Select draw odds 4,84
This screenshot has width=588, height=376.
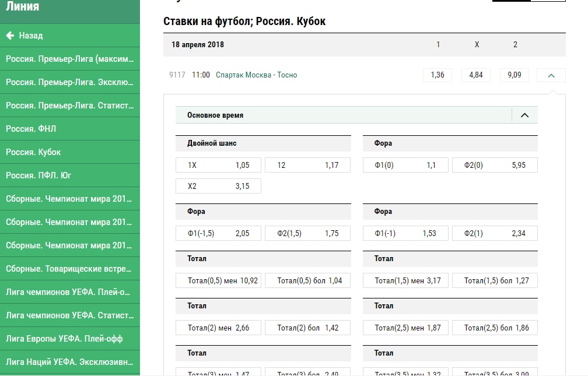click(x=476, y=75)
